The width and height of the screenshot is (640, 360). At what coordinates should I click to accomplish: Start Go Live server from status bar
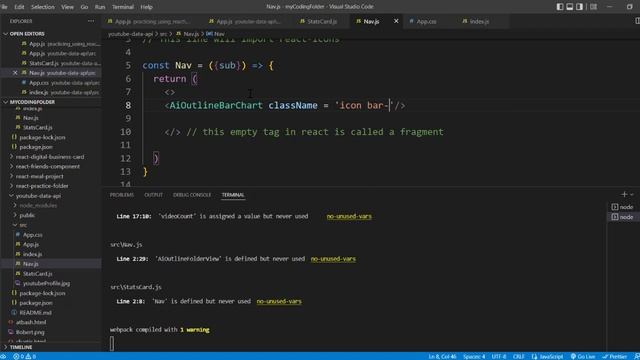583,356
